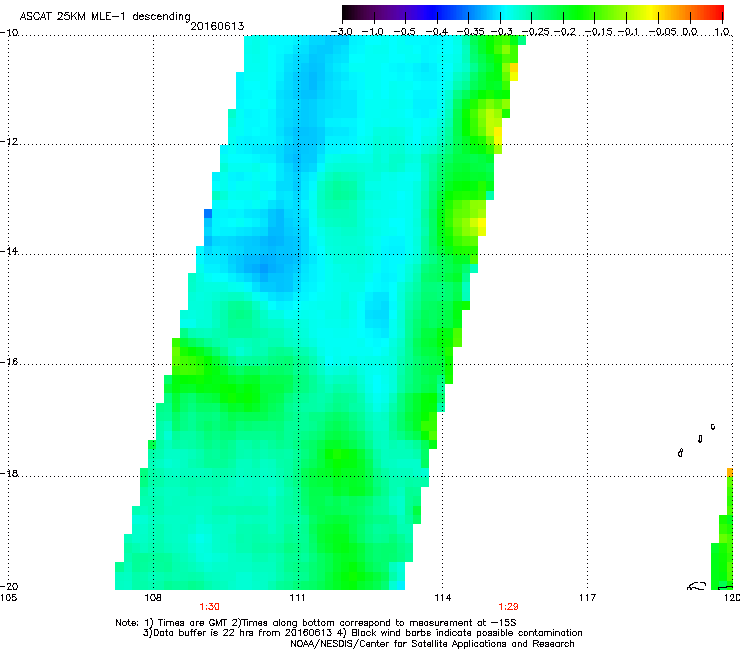Select the -0.05 color scale label
The width and height of the screenshot is (740, 650).
pyautogui.click(x=664, y=32)
